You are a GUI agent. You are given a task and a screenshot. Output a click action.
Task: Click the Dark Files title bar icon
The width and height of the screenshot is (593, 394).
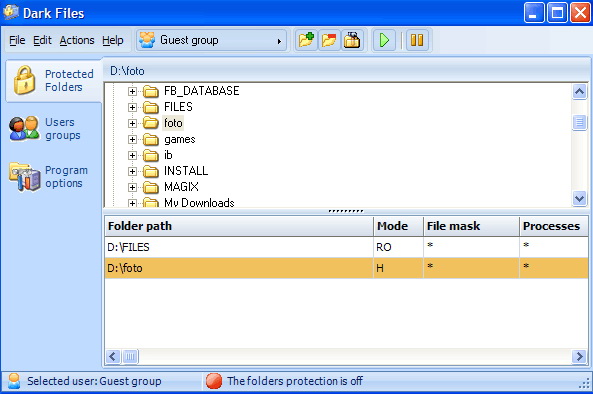[11, 12]
